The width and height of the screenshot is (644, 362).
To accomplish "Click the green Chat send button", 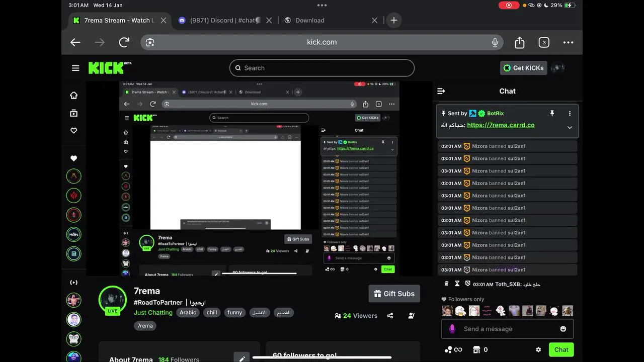I will click(561, 349).
